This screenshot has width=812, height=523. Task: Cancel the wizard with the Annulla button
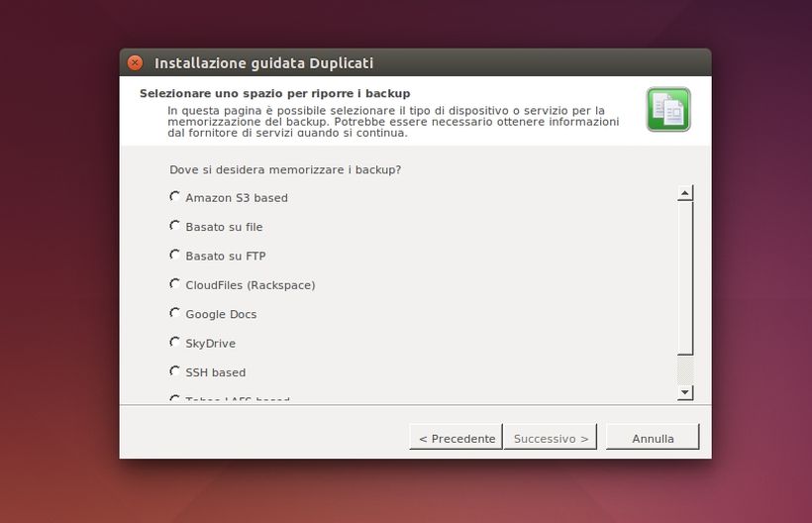653,437
